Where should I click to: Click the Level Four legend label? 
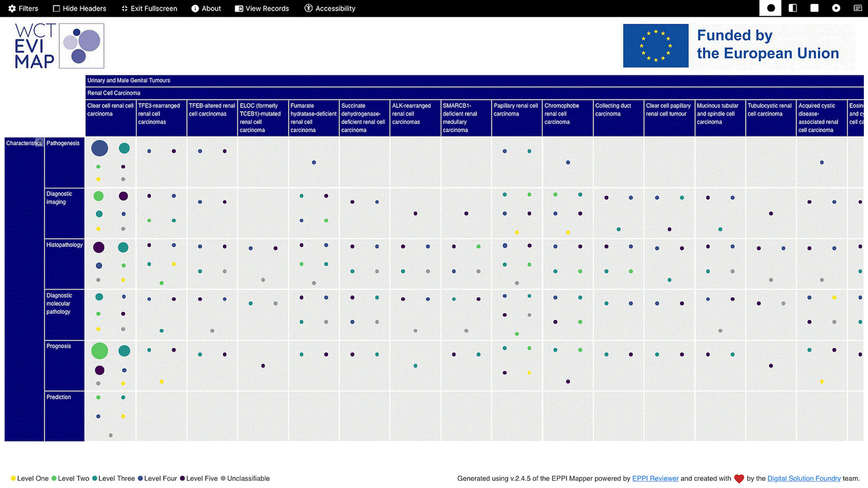pyautogui.click(x=161, y=478)
